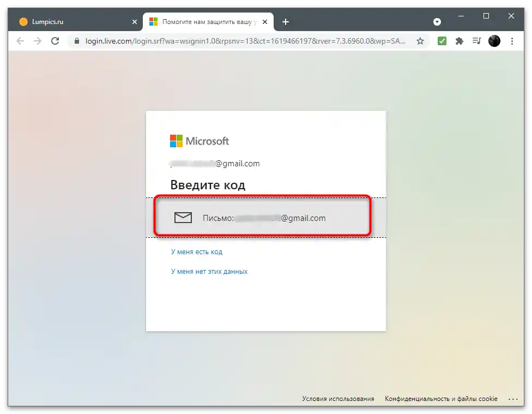This screenshot has width=532, height=414.
Task: Click the Microsoft logo
Action: [x=199, y=141]
